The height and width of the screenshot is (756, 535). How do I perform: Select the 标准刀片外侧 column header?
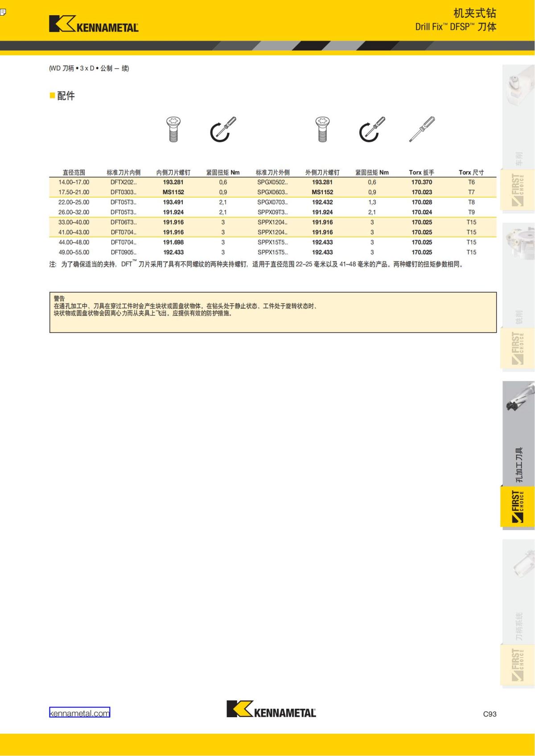[x=272, y=172]
